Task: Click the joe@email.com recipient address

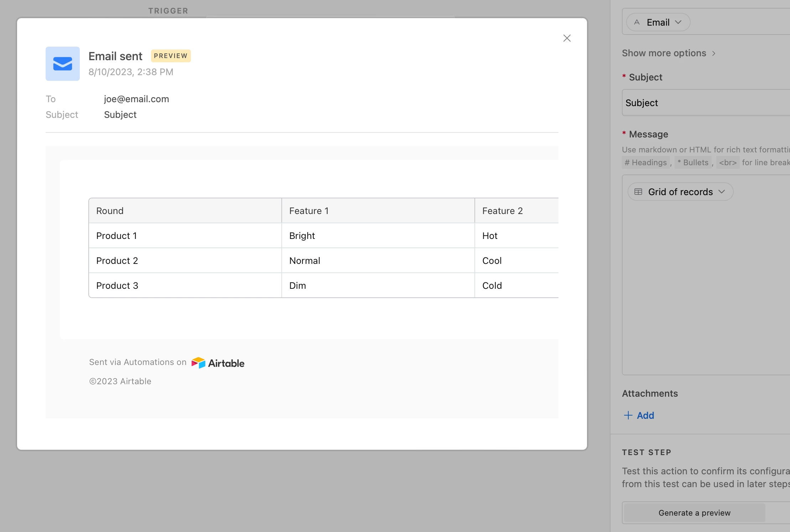Action: coord(136,99)
